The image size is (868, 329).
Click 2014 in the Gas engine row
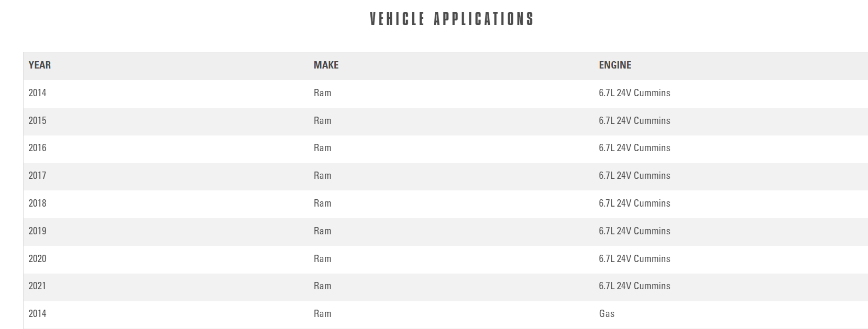37,314
